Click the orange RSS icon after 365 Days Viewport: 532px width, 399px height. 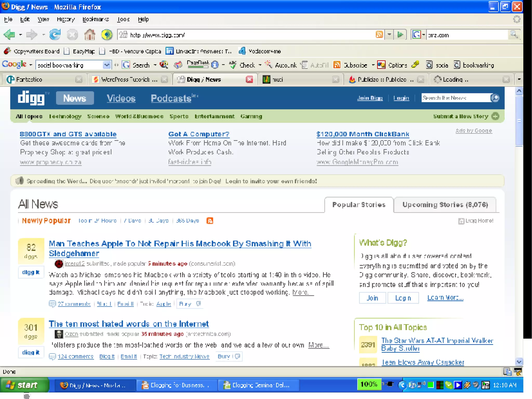coord(210,221)
